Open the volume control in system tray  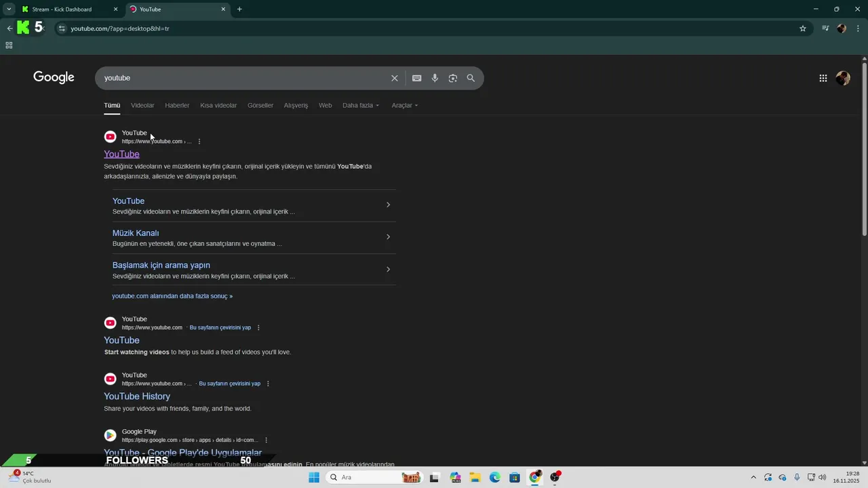tap(823, 477)
